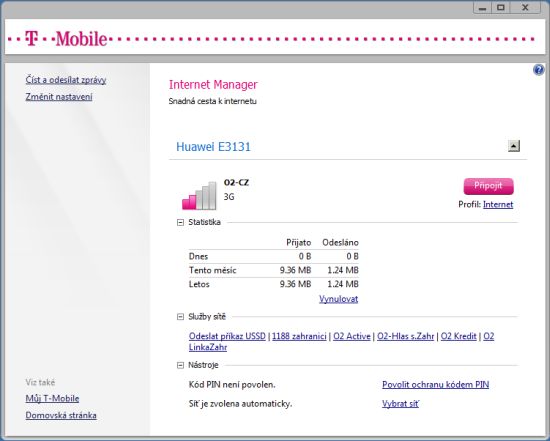Open the Internet profile link
This screenshot has height=441, width=550.
[x=498, y=205]
